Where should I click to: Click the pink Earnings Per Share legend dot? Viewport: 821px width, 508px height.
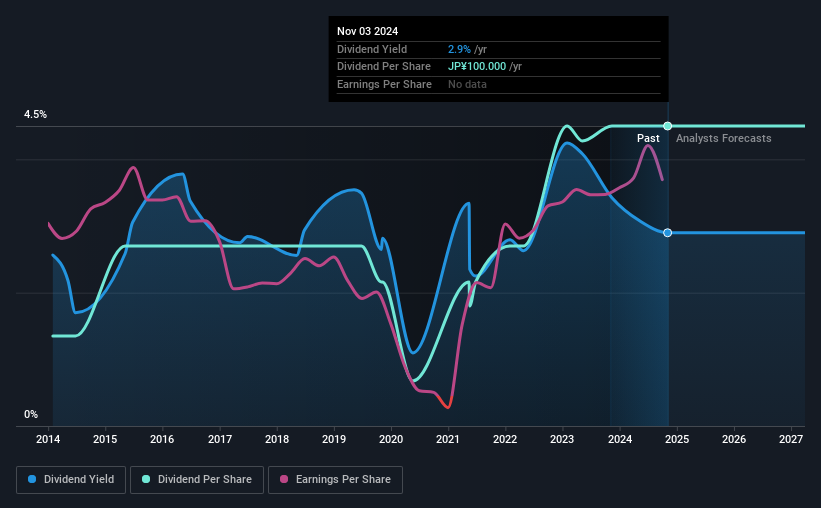point(284,479)
